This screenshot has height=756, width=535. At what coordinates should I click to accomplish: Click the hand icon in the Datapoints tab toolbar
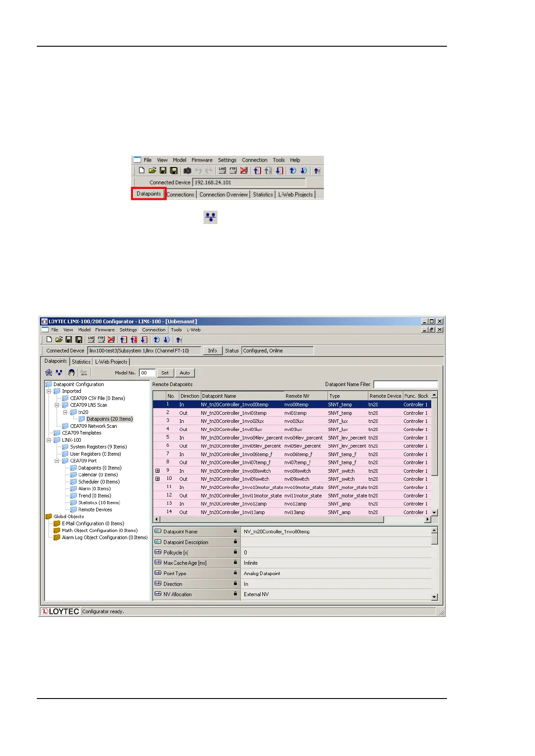point(71,373)
